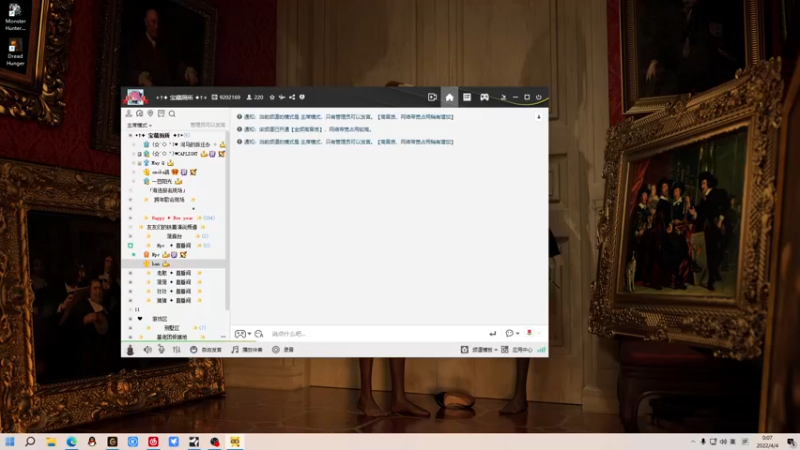Open the game controller icon in header
Image resolution: width=800 pixels, height=450 pixels.
point(484,97)
